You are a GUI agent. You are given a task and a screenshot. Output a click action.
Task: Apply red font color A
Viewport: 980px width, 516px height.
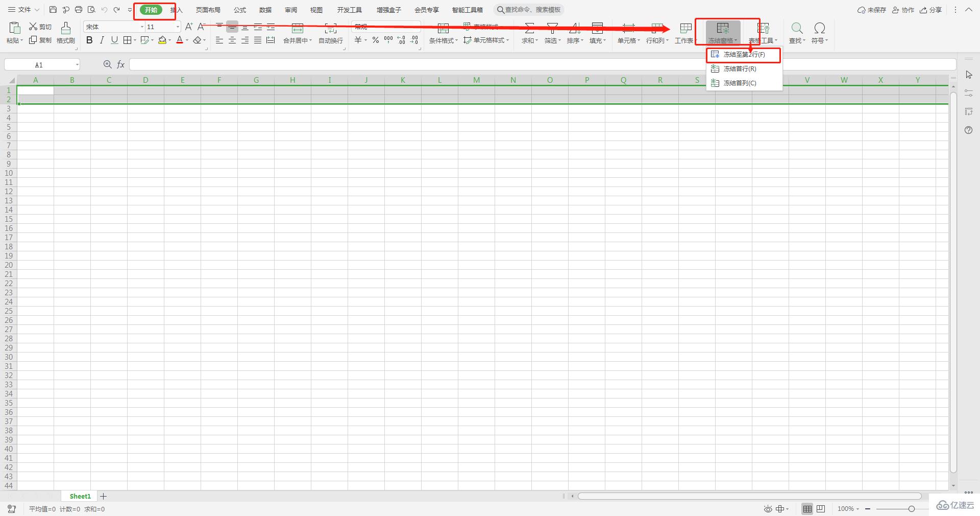tap(180, 40)
